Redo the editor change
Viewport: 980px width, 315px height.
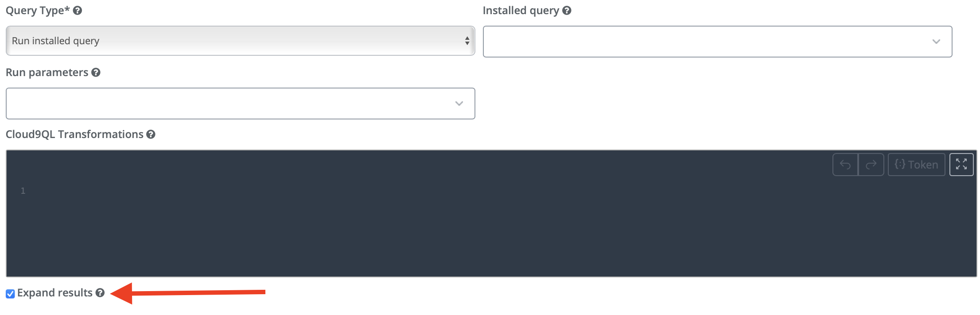pyautogui.click(x=871, y=165)
